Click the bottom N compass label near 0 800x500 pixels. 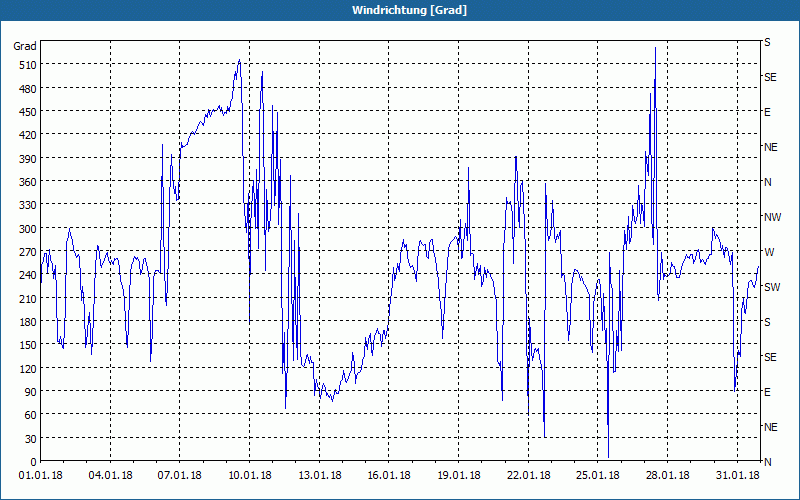pos(767,462)
